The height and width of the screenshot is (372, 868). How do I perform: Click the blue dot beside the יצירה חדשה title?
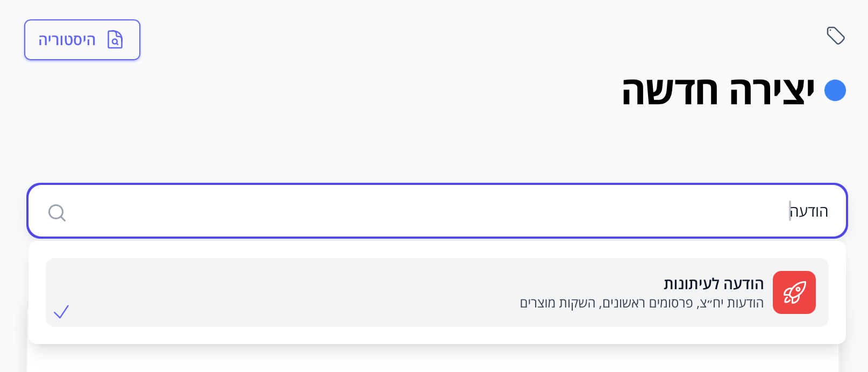click(x=835, y=90)
